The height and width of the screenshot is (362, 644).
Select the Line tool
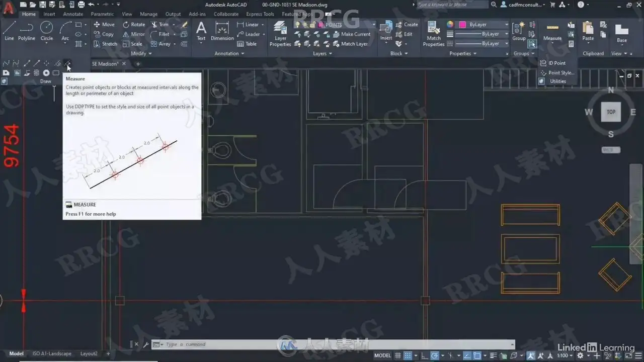tap(9, 31)
